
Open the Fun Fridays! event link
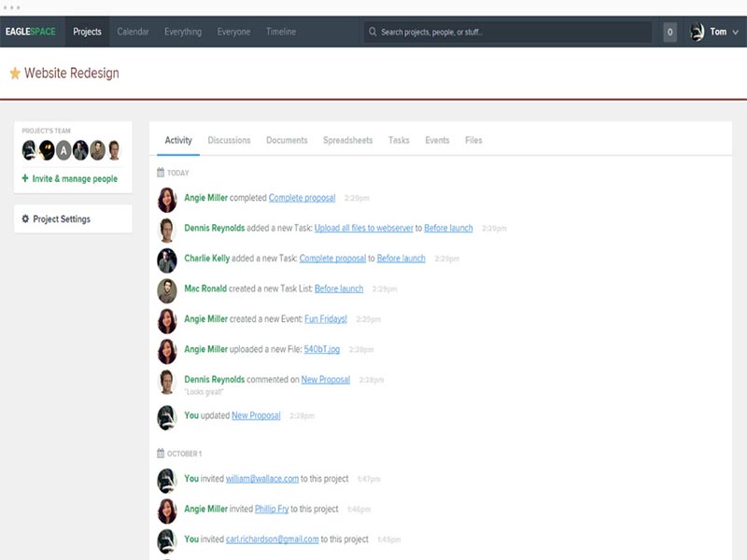pyautogui.click(x=326, y=319)
